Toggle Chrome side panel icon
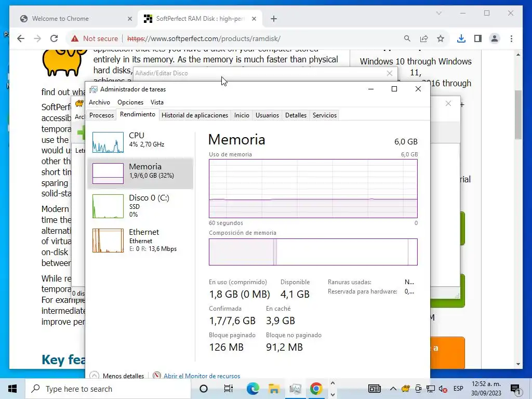 (478, 38)
